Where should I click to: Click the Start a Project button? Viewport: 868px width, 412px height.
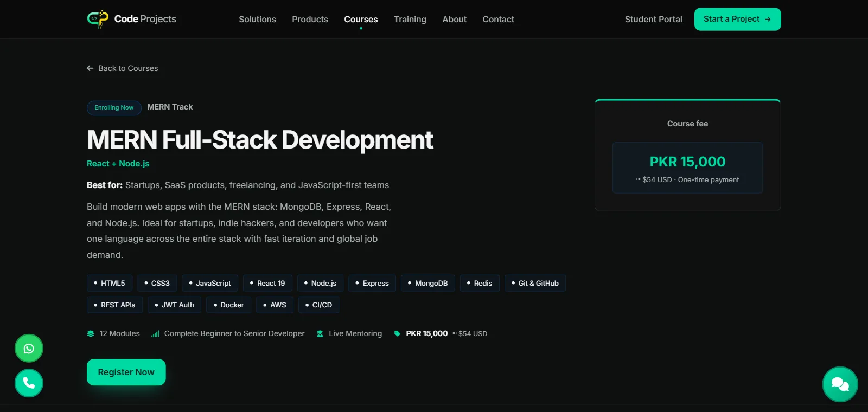pyautogui.click(x=737, y=19)
